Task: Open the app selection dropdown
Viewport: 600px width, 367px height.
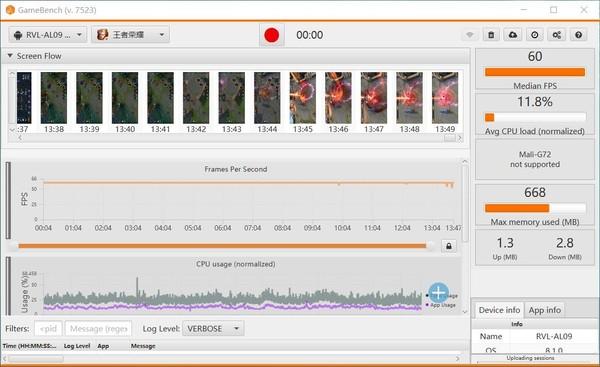Action: point(130,35)
